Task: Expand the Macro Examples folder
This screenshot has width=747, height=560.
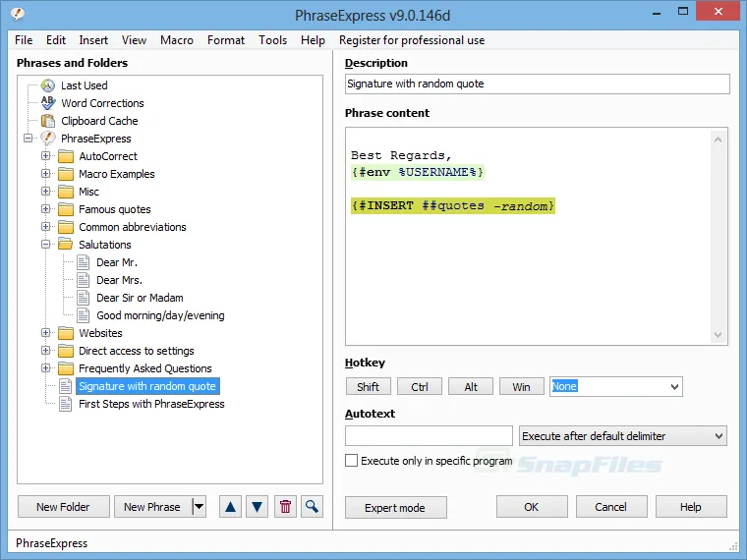Action: pos(46,173)
